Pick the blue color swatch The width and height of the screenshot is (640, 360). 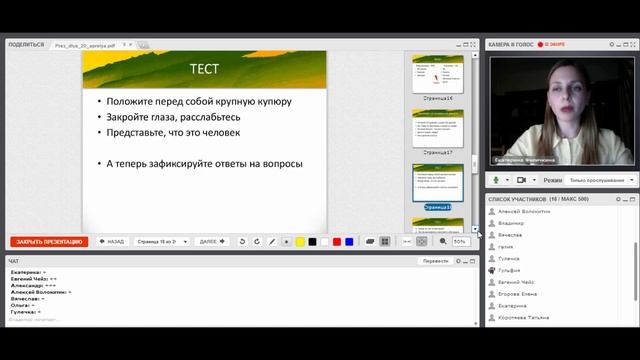click(x=349, y=242)
